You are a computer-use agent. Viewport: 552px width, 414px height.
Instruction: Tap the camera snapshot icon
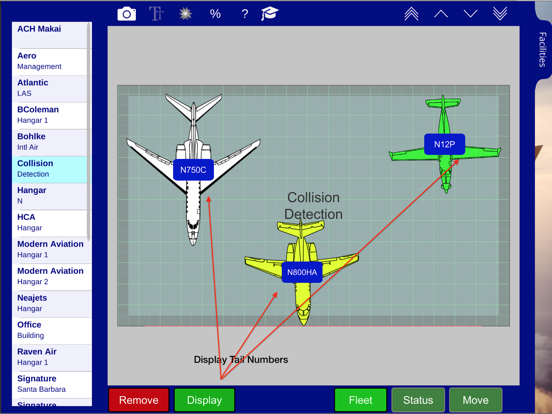pos(126,14)
